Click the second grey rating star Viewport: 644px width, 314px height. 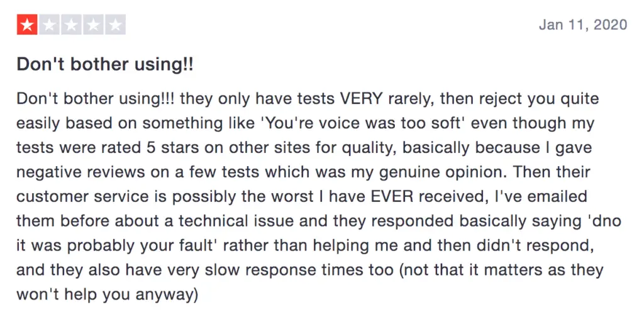[49, 25]
